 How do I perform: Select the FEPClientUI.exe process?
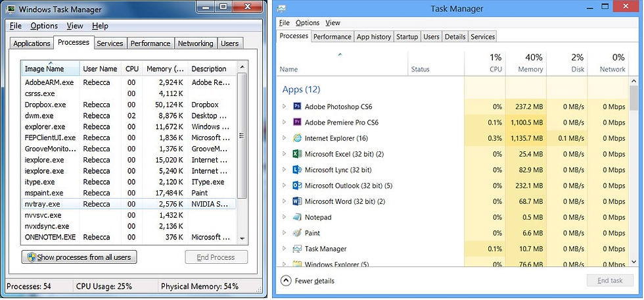click(x=129, y=137)
